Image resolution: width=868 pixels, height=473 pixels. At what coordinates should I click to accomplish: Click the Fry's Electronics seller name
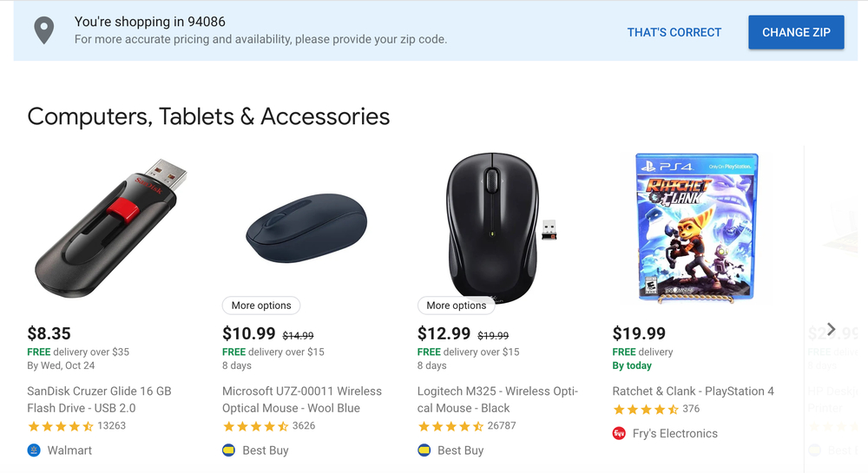[675, 433]
